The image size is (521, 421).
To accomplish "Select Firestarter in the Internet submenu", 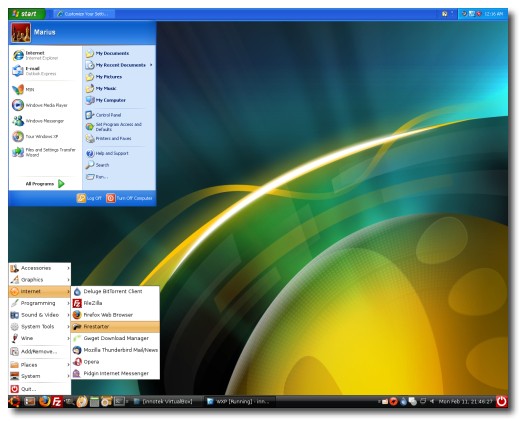I will (115, 326).
